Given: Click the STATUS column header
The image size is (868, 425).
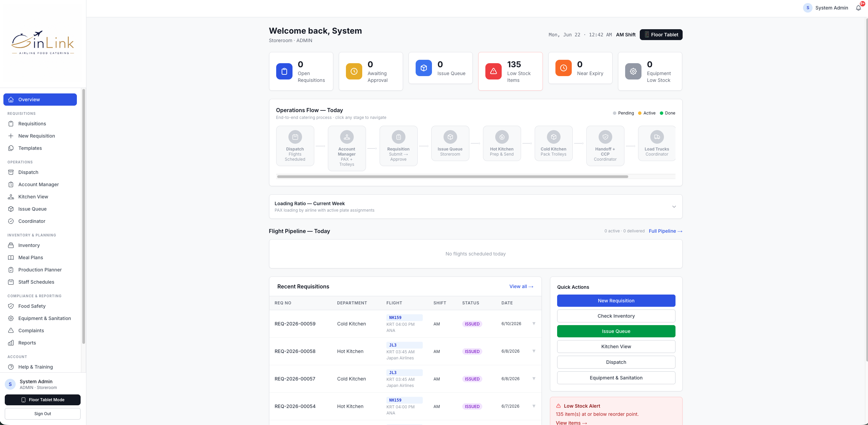Looking at the screenshot, I should [470, 303].
